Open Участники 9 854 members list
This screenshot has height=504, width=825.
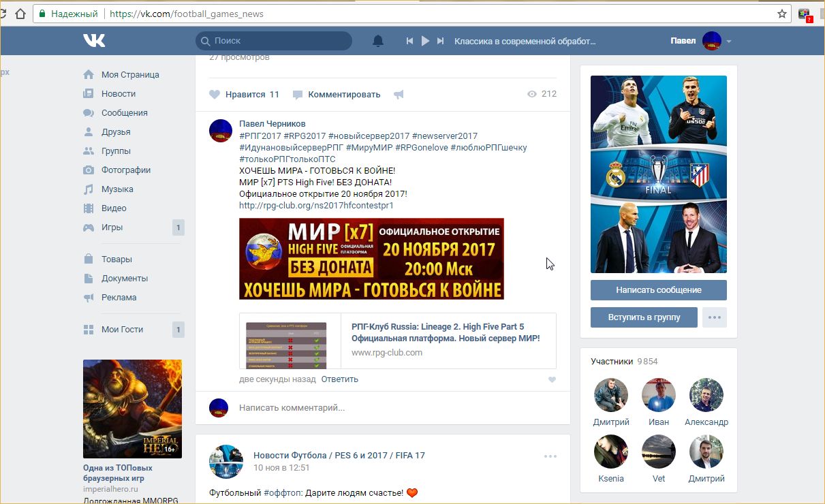pyautogui.click(x=625, y=362)
